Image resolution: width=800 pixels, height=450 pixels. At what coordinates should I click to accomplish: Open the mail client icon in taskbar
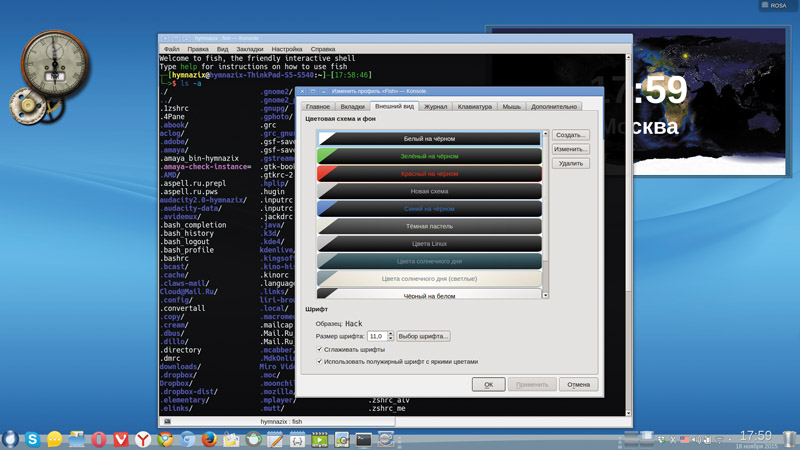pyautogui.click(x=231, y=439)
